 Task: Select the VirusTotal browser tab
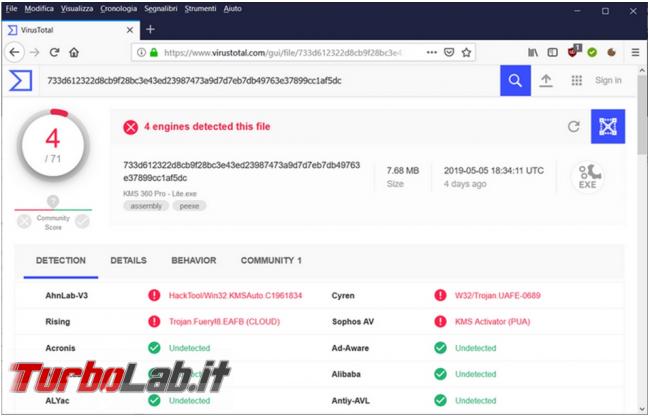coord(70,30)
